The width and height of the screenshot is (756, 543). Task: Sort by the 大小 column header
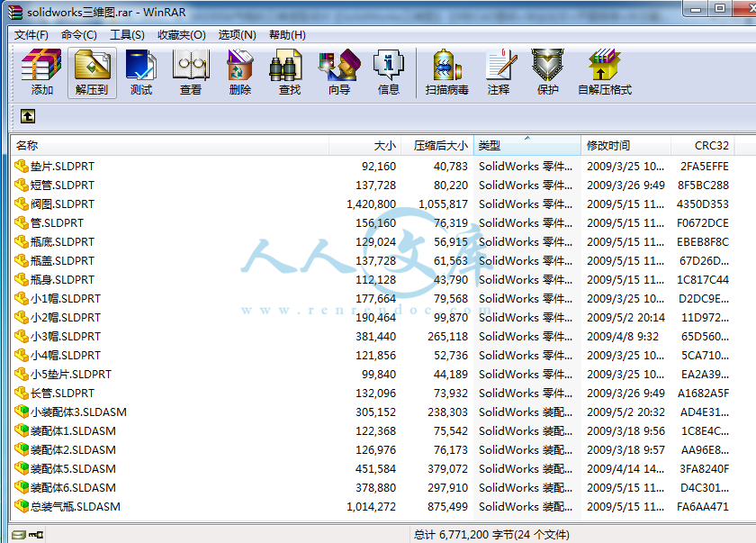tap(365, 145)
